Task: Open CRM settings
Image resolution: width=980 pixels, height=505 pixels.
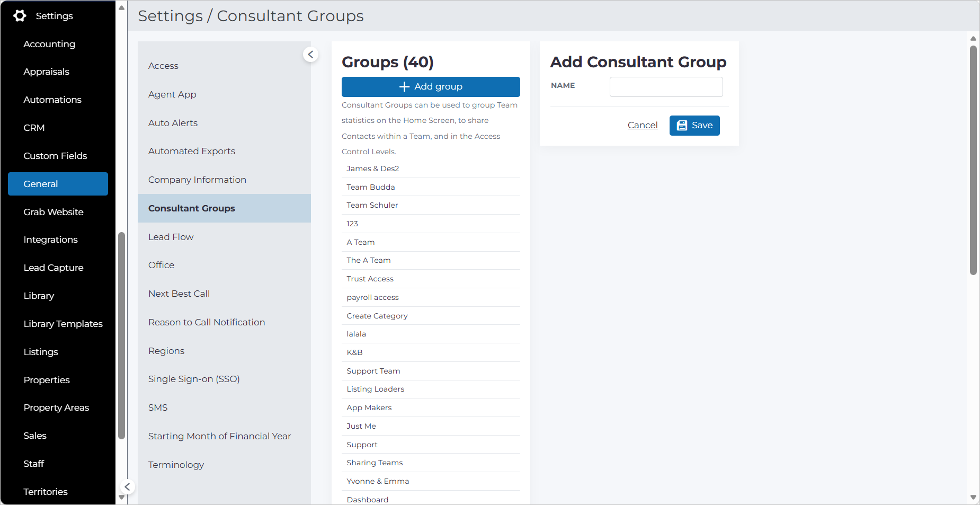Action: pos(34,128)
